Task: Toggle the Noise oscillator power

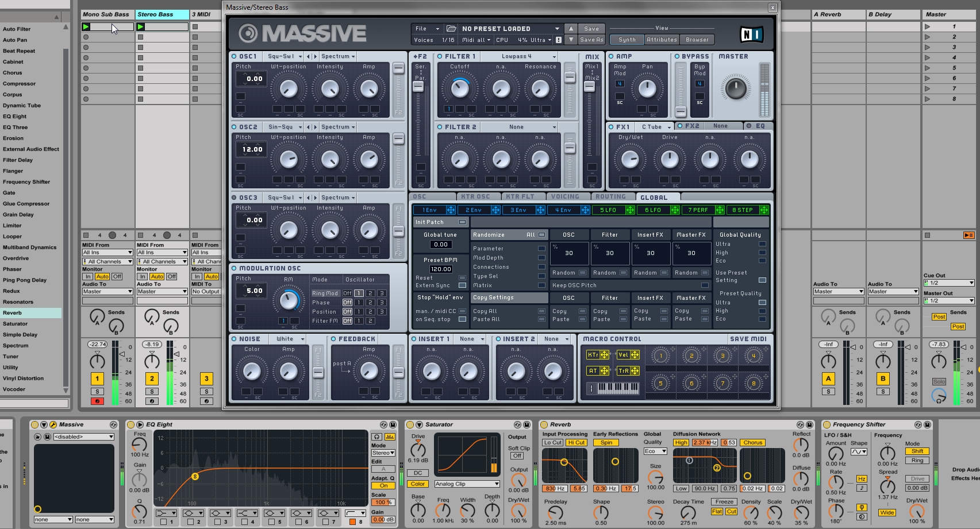Action: (234, 339)
